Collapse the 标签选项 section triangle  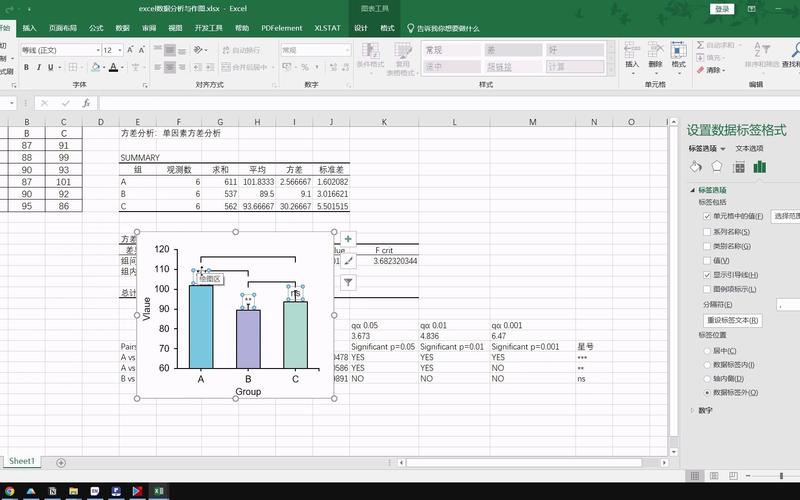tap(692, 190)
